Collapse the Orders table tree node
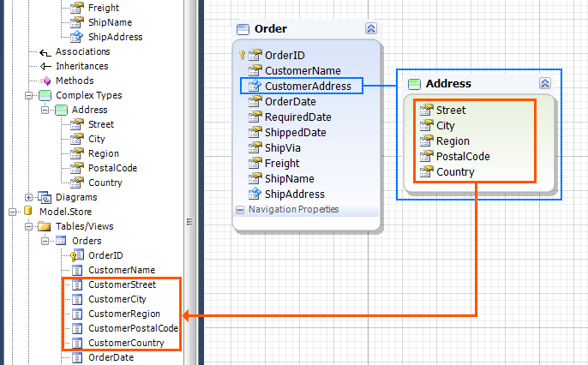This screenshot has height=365, width=588. point(45,242)
